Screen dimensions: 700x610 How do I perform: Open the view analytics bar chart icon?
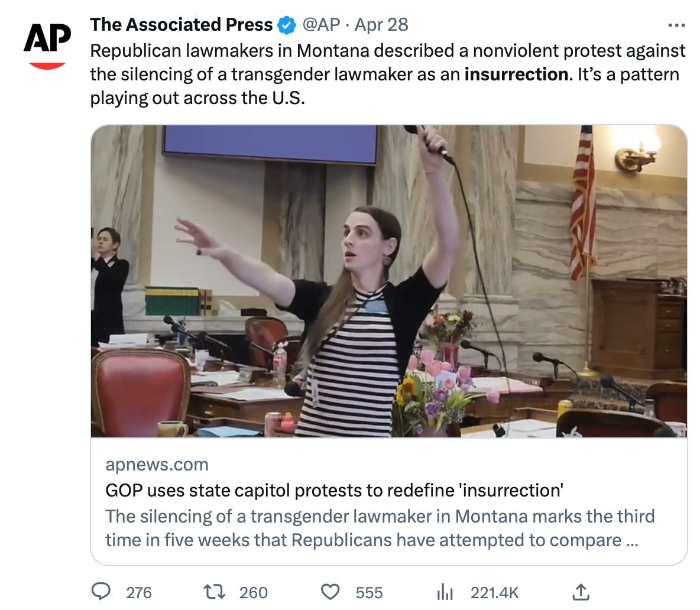click(444, 592)
